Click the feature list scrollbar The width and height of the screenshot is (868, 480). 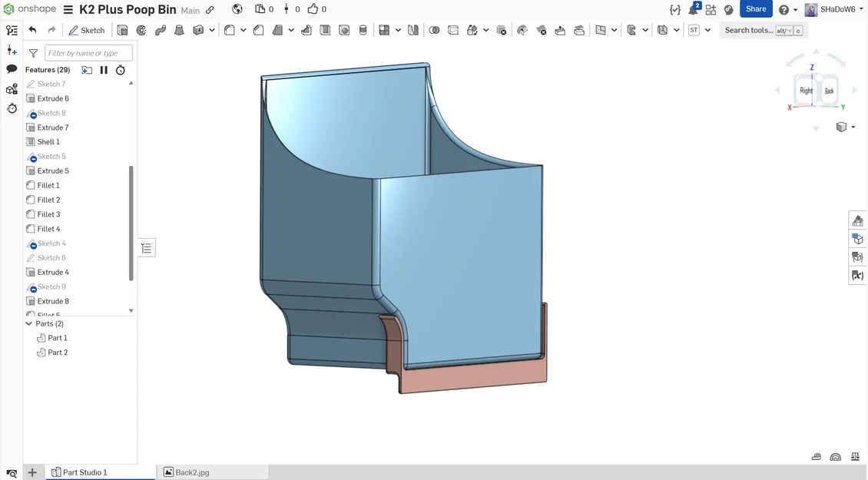click(x=131, y=223)
